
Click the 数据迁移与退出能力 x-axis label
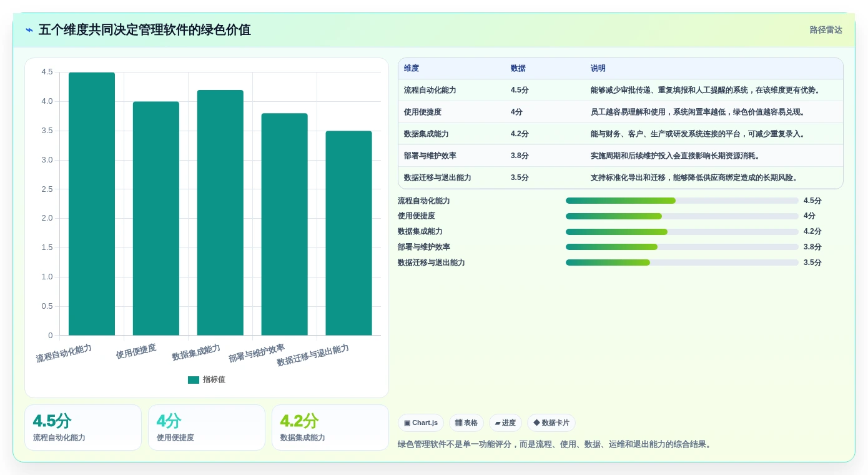(x=313, y=355)
